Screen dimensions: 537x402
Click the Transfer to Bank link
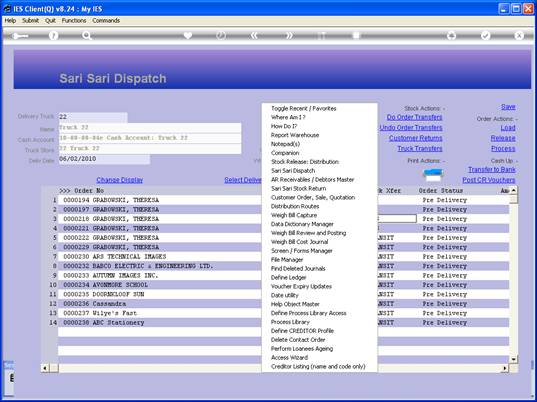(491, 169)
